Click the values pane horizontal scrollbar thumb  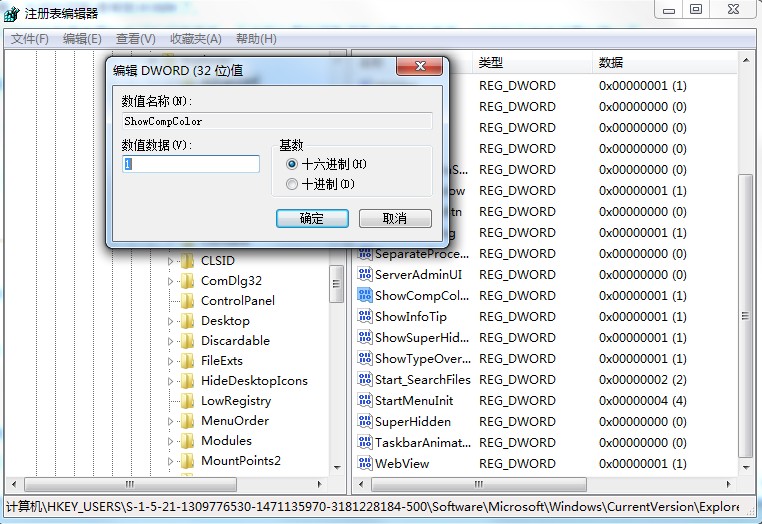click(x=479, y=484)
